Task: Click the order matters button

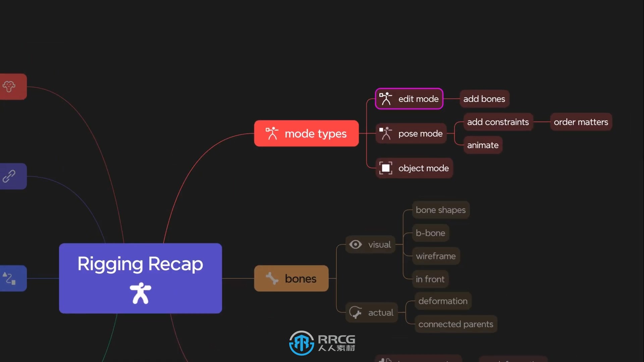Action: click(581, 122)
